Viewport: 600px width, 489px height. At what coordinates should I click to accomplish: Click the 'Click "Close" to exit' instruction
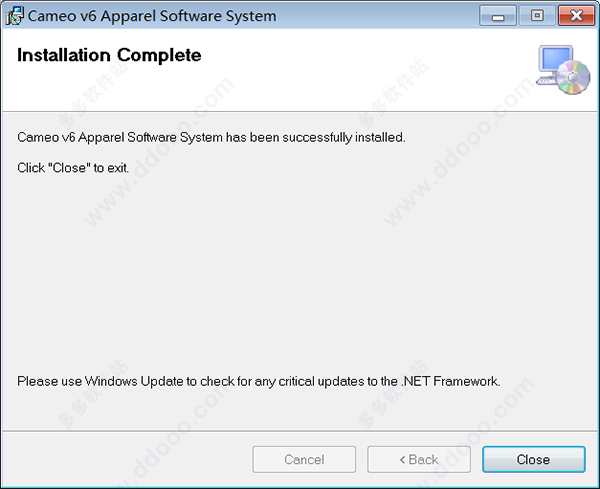(73, 168)
